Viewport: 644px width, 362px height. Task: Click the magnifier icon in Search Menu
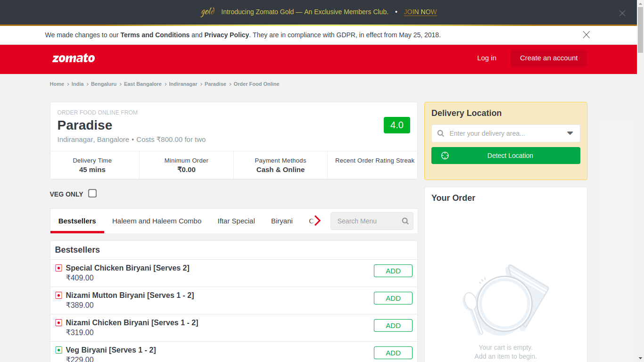[x=405, y=221]
